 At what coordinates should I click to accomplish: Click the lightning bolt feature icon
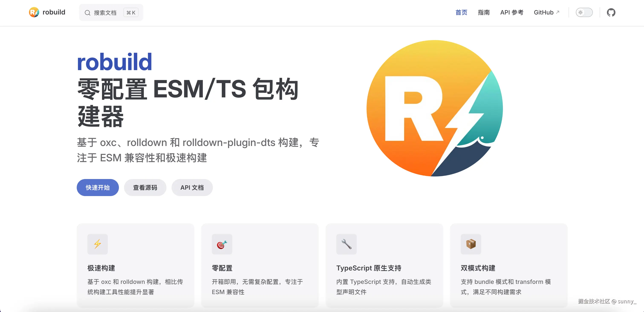click(x=98, y=244)
